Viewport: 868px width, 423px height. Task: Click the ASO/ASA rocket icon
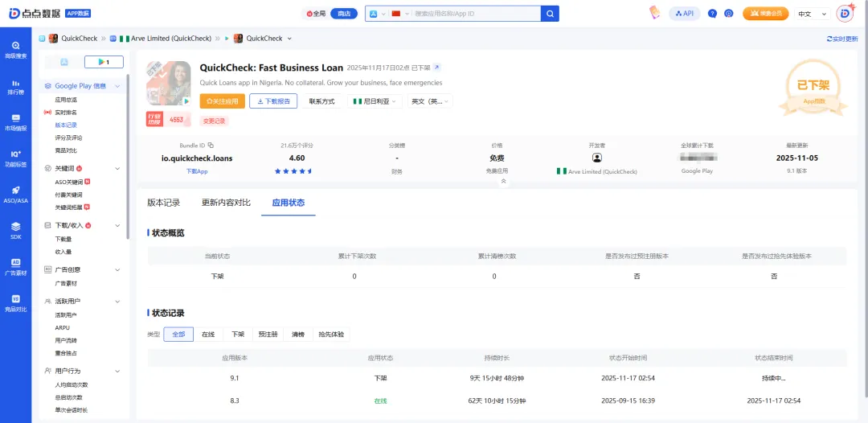tap(15, 194)
